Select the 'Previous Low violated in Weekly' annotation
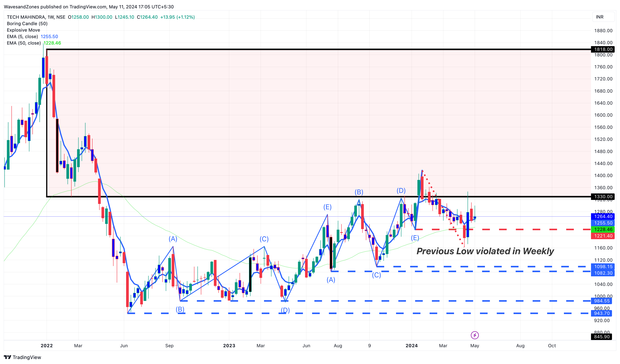The image size is (620, 364). pos(485,251)
